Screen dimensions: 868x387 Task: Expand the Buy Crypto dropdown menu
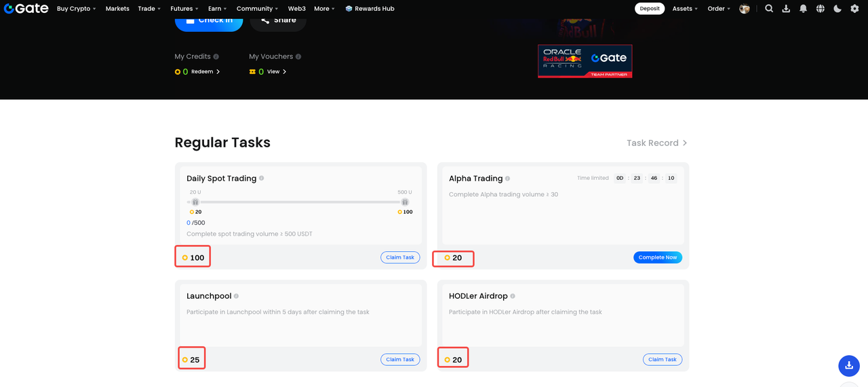coord(76,9)
